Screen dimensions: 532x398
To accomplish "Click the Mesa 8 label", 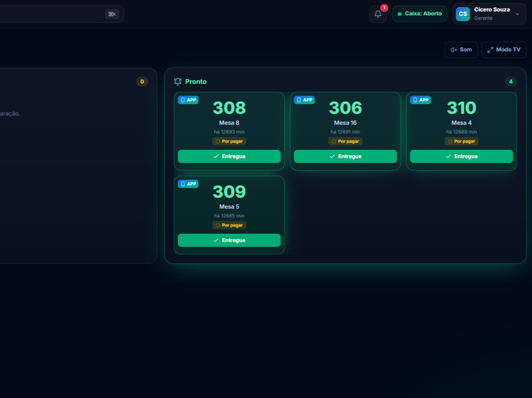I will click(x=229, y=123).
